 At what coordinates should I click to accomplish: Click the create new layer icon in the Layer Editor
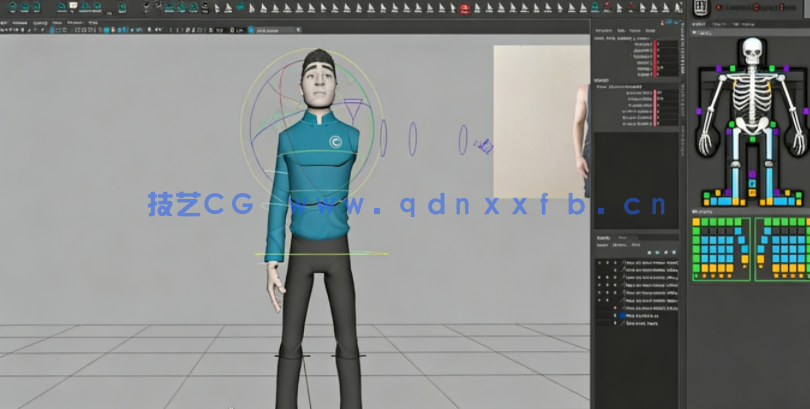pyautogui.click(x=668, y=252)
